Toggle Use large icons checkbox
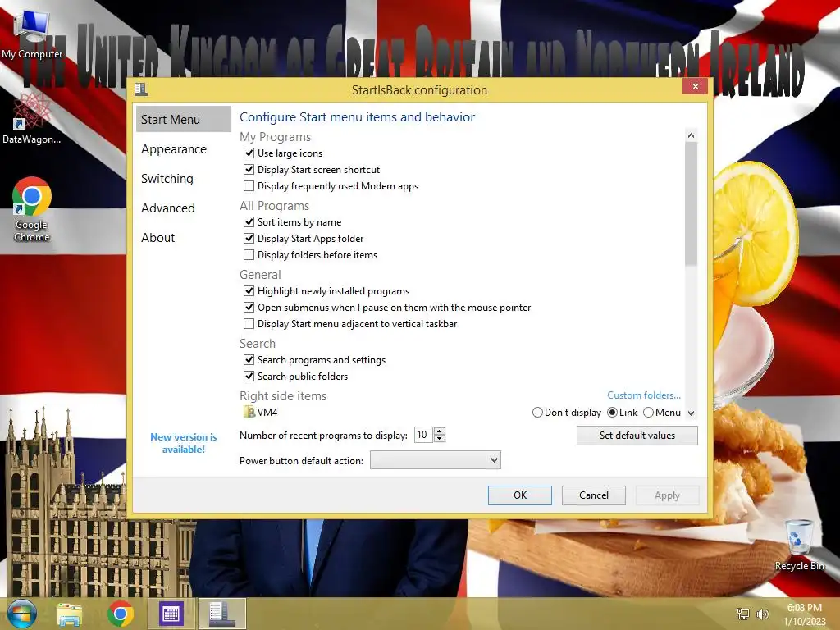The image size is (840, 630). pyautogui.click(x=249, y=153)
